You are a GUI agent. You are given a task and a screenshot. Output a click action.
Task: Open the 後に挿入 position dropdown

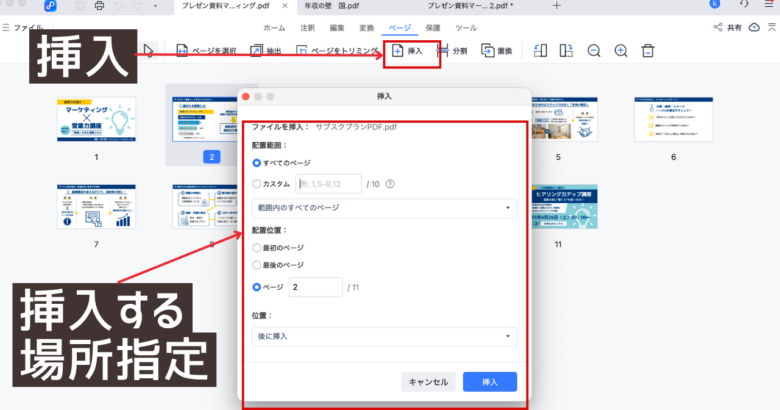[383, 336]
